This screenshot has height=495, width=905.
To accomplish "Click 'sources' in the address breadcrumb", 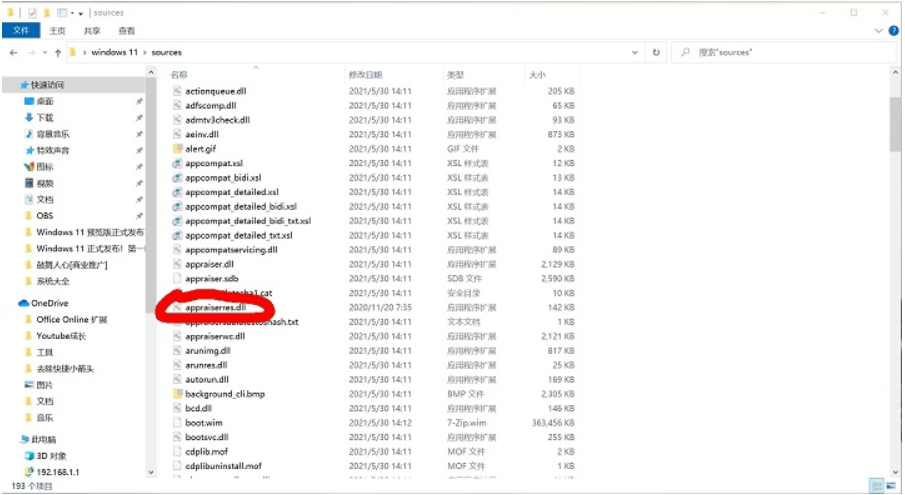I will click(166, 52).
